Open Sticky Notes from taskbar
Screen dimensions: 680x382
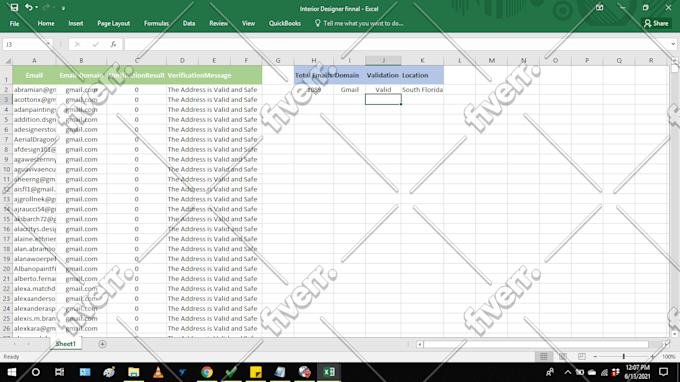click(x=256, y=372)
